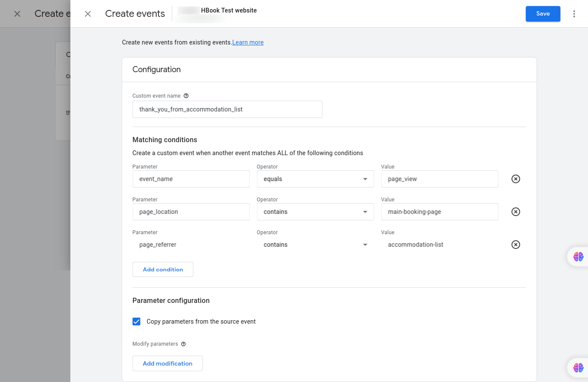Open the three-dot more options menu
Viewport: 588px width, 382px height.
(x=574, y=14)
